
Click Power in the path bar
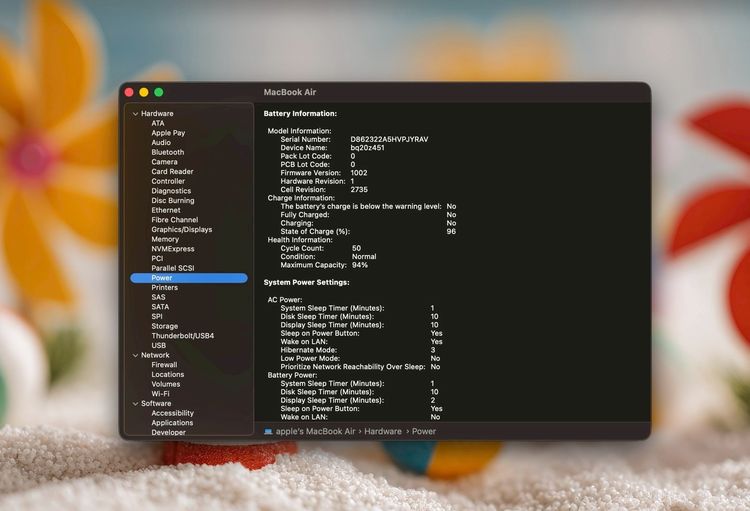click(424, 431)
